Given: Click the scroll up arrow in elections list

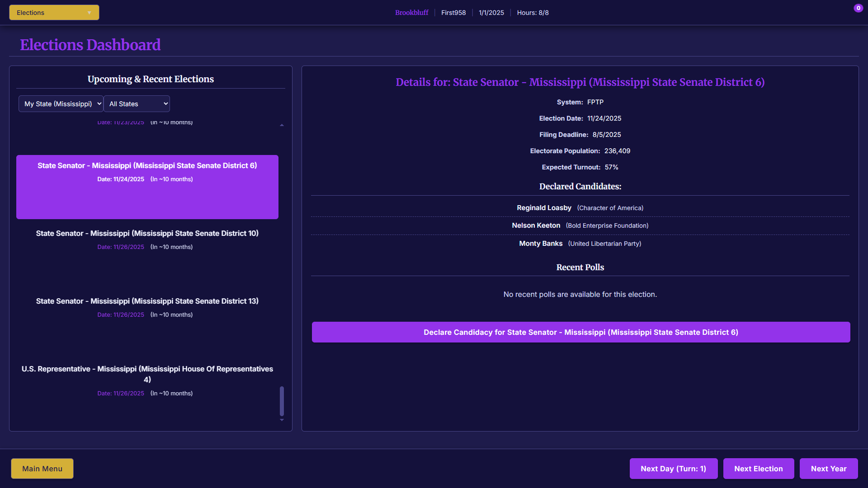Looking at the screenshot, I should pos(282,125).
